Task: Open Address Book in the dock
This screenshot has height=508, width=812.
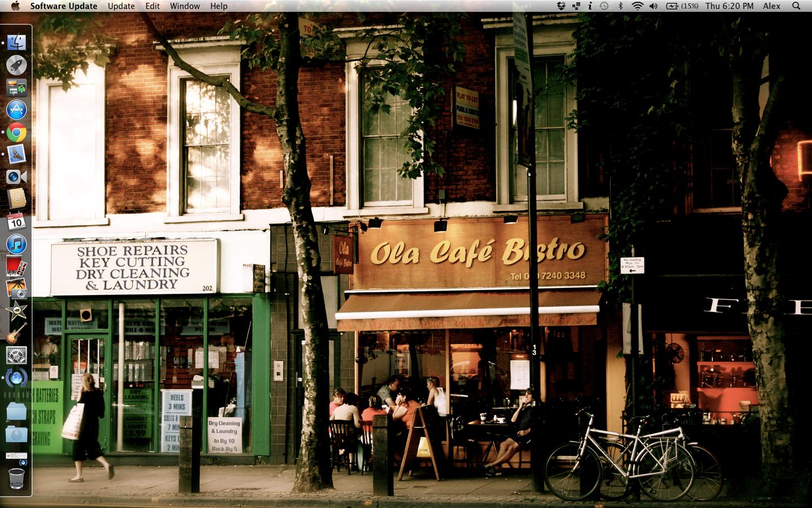Action: tap(16, 199)
